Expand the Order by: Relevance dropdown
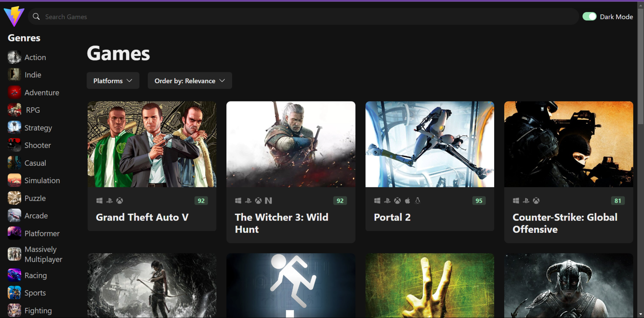644x318 pixels. (x=190, y=81)
